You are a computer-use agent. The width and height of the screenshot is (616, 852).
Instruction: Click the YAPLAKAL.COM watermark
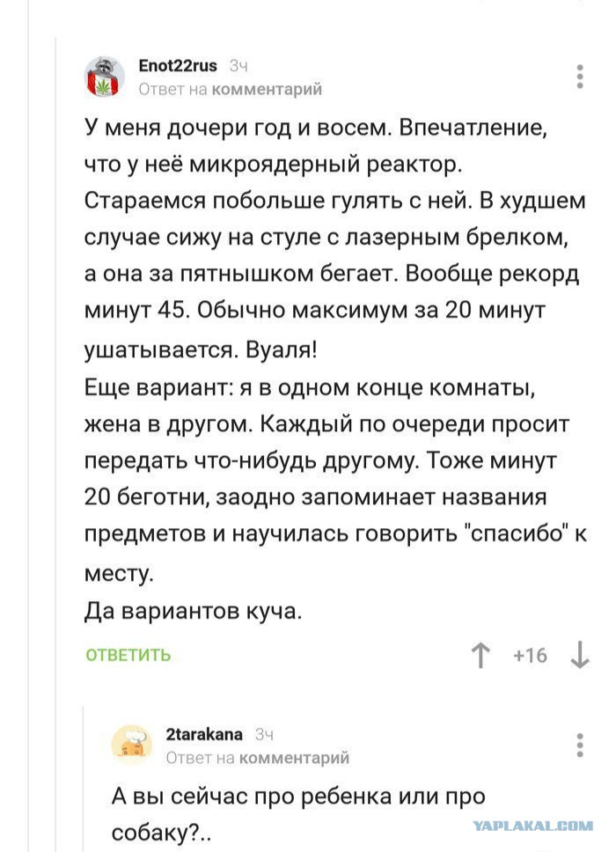tap(533, 826)
